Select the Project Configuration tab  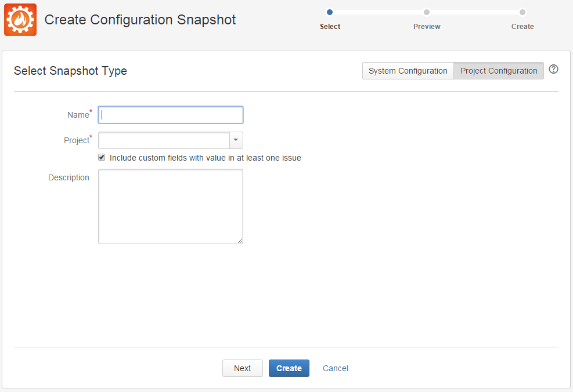click(499, 71)
